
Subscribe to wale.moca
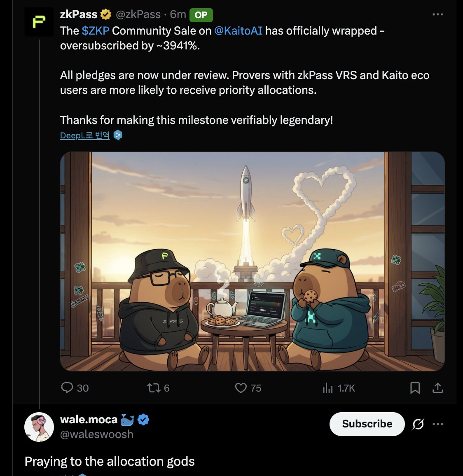pos(367,424)
